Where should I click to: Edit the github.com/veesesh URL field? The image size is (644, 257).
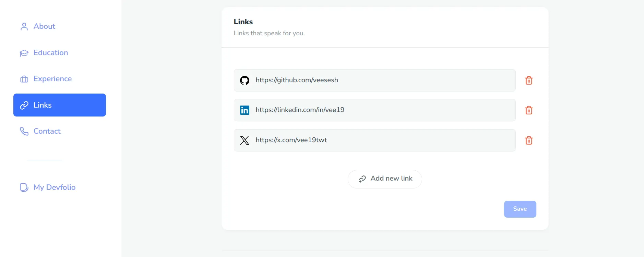(x=374, y=80)
